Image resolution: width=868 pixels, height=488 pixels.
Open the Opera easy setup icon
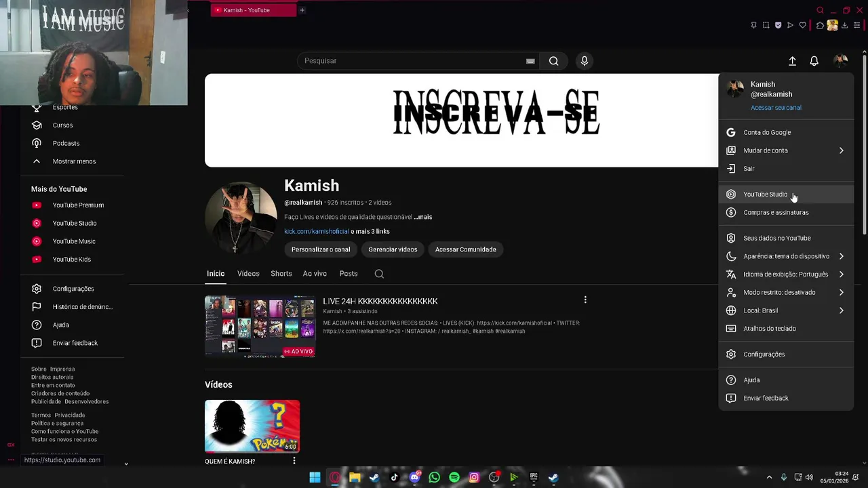click(856, 25)
